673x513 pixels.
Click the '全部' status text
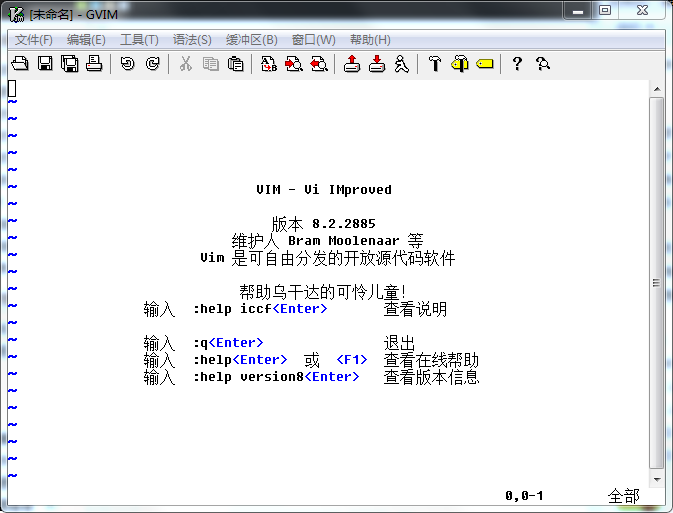click(624, 496)
